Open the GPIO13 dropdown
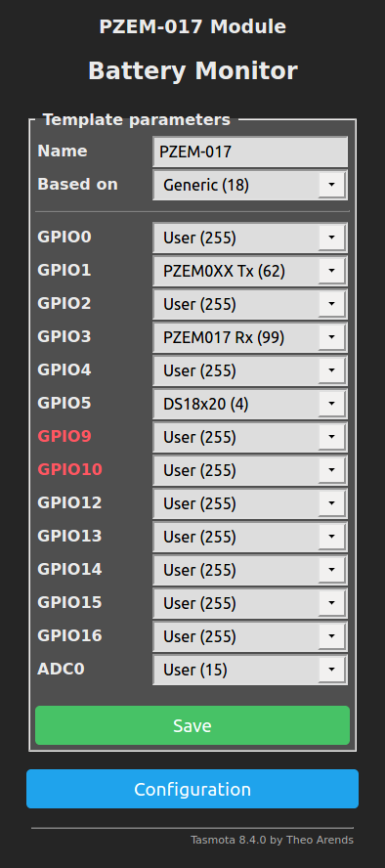Viewport: 385px width, 868px height. point(250,537)
